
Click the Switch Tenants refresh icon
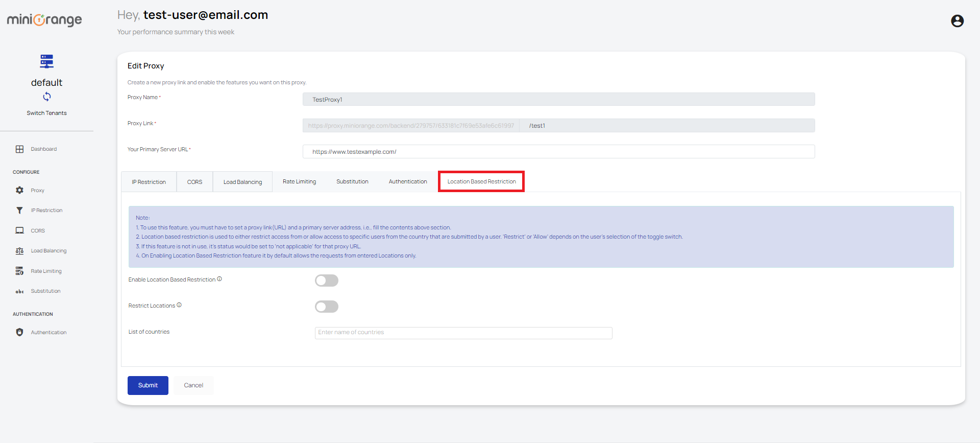click(x=47, y=97)
